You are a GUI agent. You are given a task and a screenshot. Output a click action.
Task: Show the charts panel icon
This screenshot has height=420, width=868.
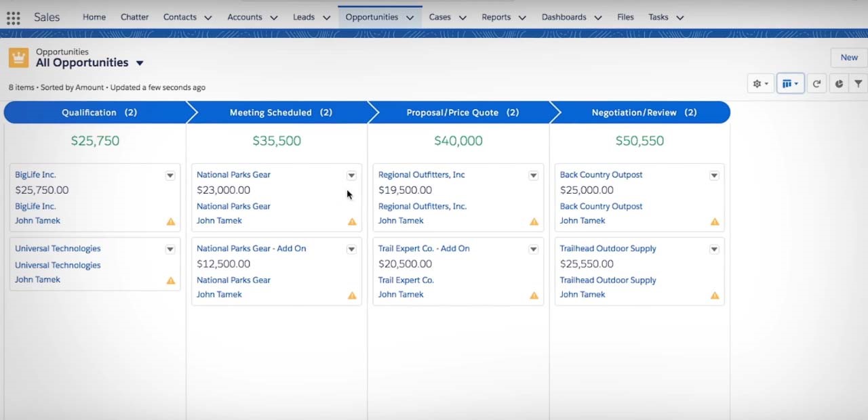(x=839, y=84)
